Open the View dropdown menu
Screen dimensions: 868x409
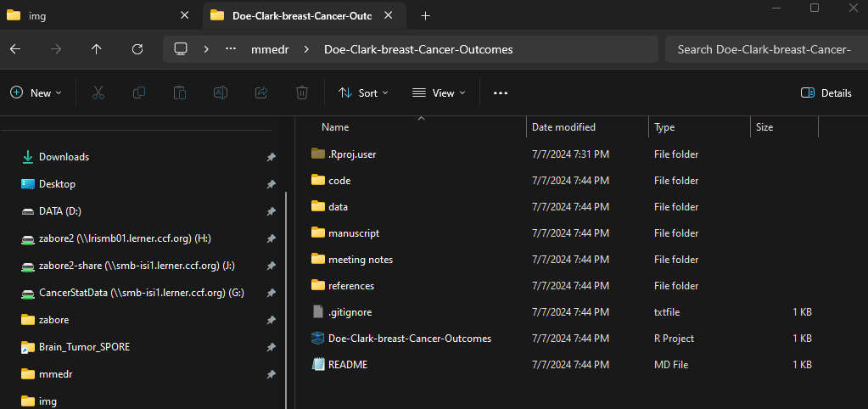439,93
